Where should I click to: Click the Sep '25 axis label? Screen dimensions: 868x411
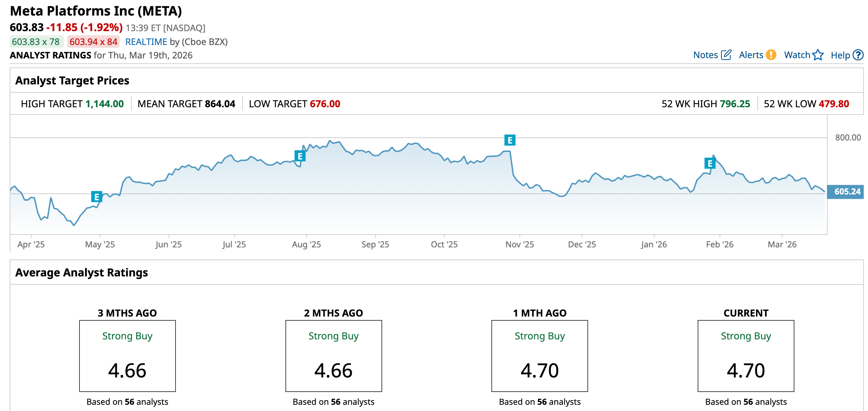pyautogui.click(x=375, y=245)
